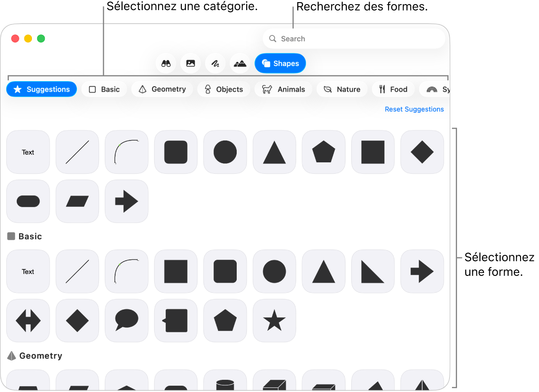This screenshot has height=392, width=539.
Task: Select the drawing scribble icon
Action: tap(215, 63)
